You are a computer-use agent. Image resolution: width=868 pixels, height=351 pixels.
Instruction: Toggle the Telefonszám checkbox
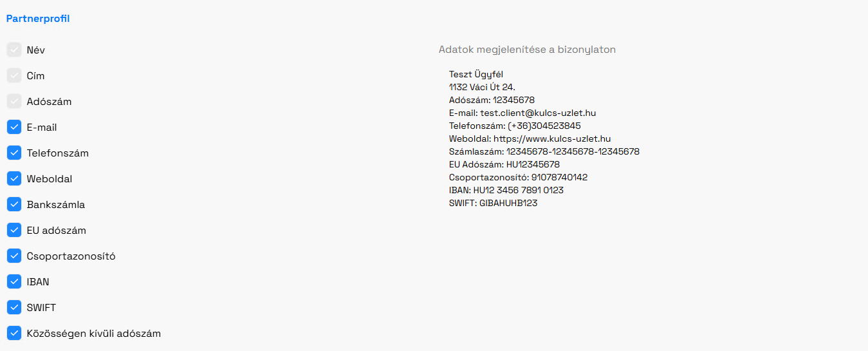(x=14, y=153)
